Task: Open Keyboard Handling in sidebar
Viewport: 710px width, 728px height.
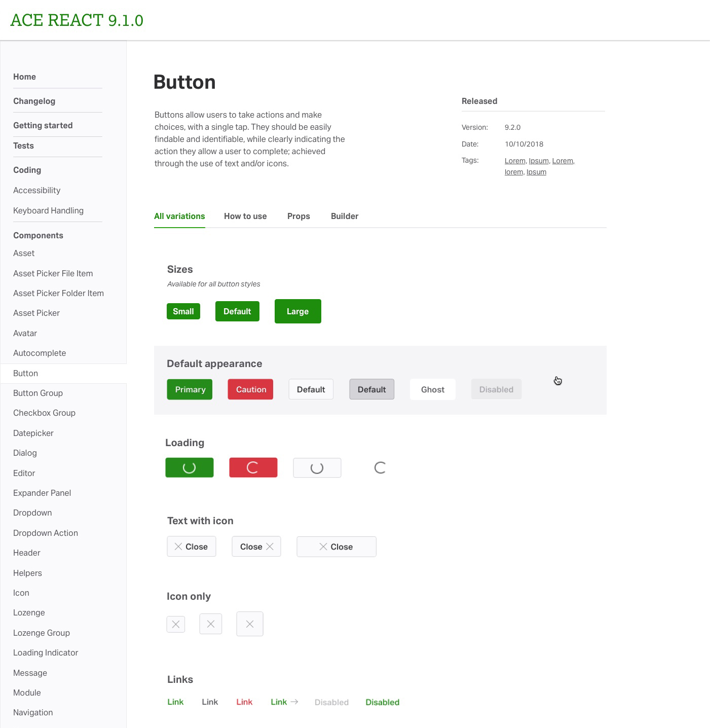Action: (x=48, y=210)
